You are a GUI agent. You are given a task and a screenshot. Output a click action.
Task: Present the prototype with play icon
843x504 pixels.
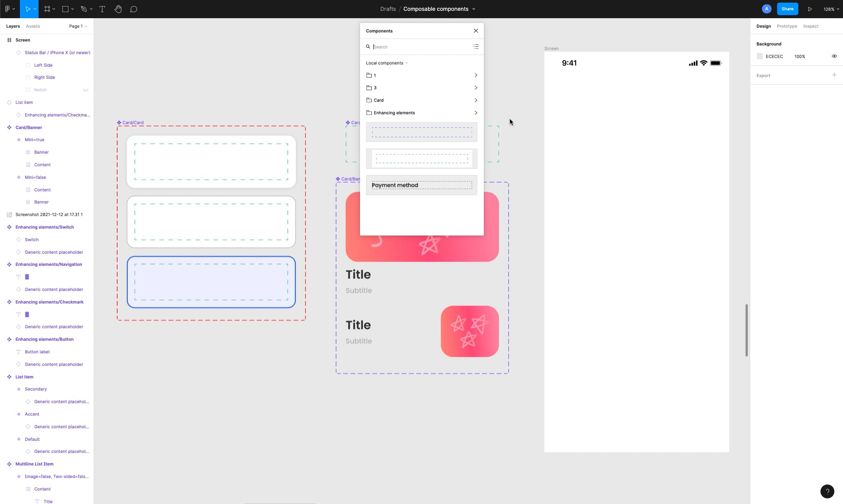coord(810,9)
